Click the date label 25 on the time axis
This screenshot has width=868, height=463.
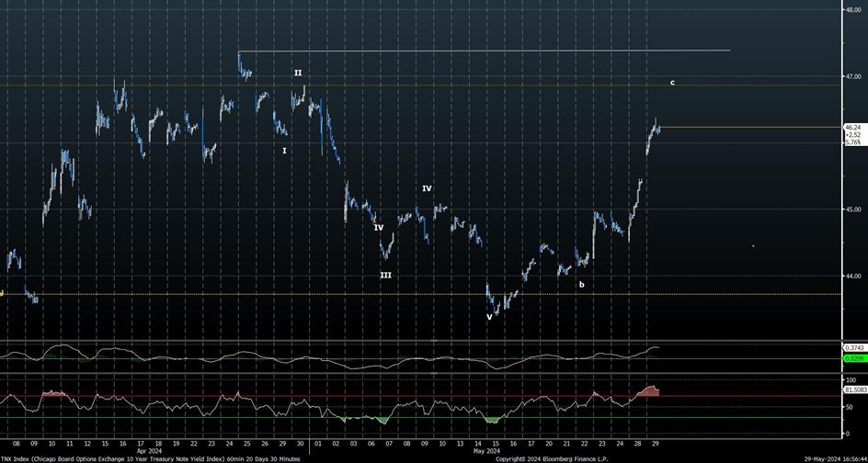(247, 444)
